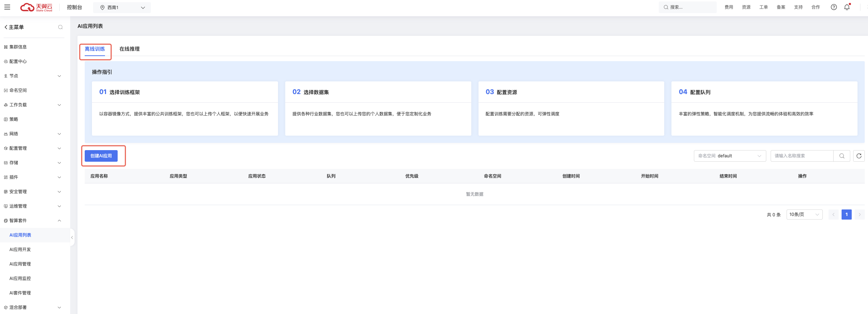868x314 pixels.
Task: Collapse the sidebar with the handle arrow
Action: coord(72,237)
